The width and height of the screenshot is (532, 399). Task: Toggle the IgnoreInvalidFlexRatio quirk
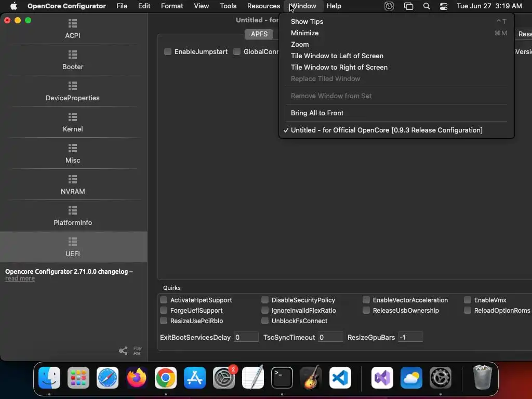coord(265,311)
